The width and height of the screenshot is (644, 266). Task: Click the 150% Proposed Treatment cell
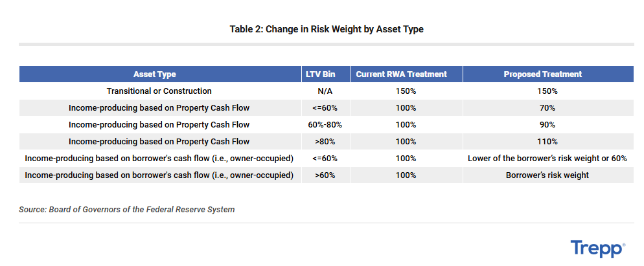[548, 91]
